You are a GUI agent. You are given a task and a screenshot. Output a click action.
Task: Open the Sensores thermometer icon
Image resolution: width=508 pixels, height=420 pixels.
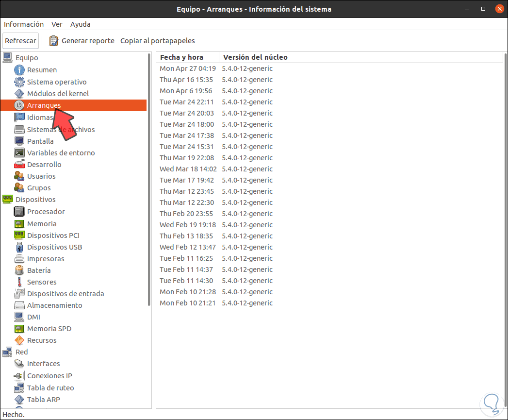point(19,282)
